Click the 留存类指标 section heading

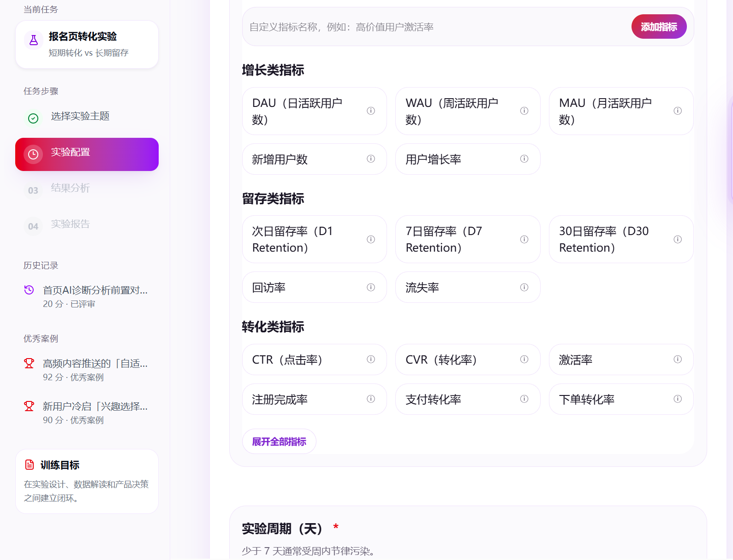(273, 199)
